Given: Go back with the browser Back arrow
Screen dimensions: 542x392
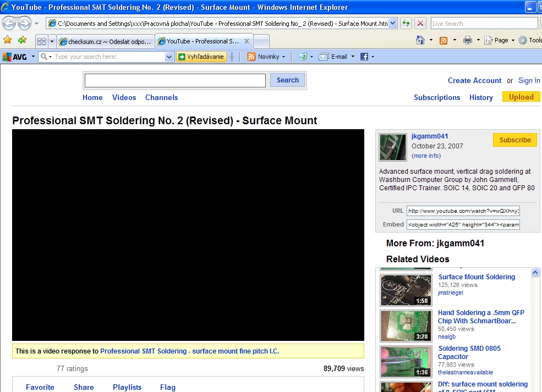Looking at the screenshot, I should tap(9, 24).
